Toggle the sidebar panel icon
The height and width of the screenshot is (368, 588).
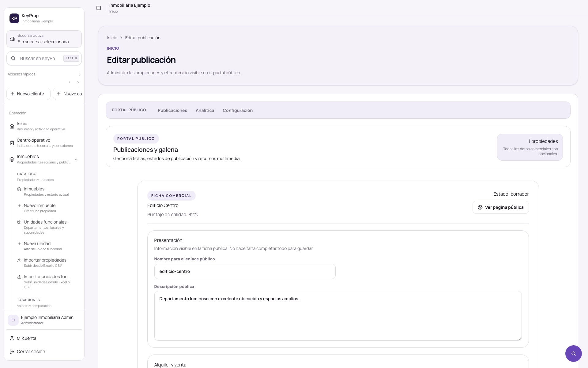pyautogui.click(x=99, y=8)
